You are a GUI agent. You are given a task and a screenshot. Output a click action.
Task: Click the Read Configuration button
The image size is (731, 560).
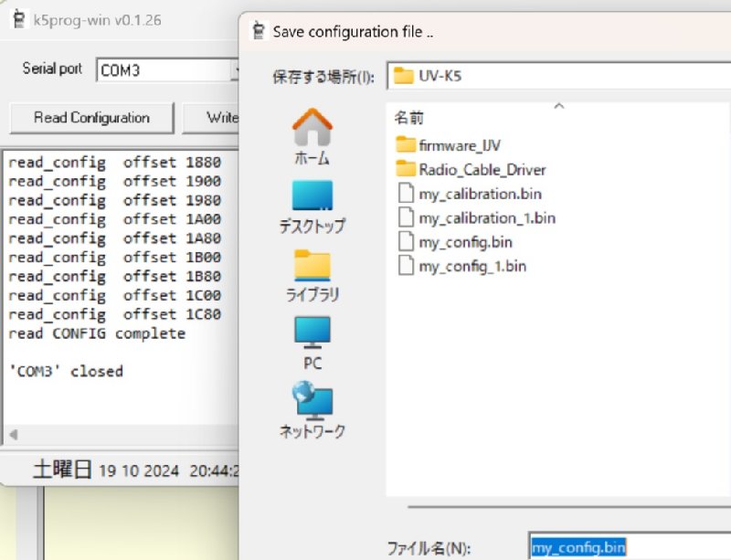coord(92,118)
